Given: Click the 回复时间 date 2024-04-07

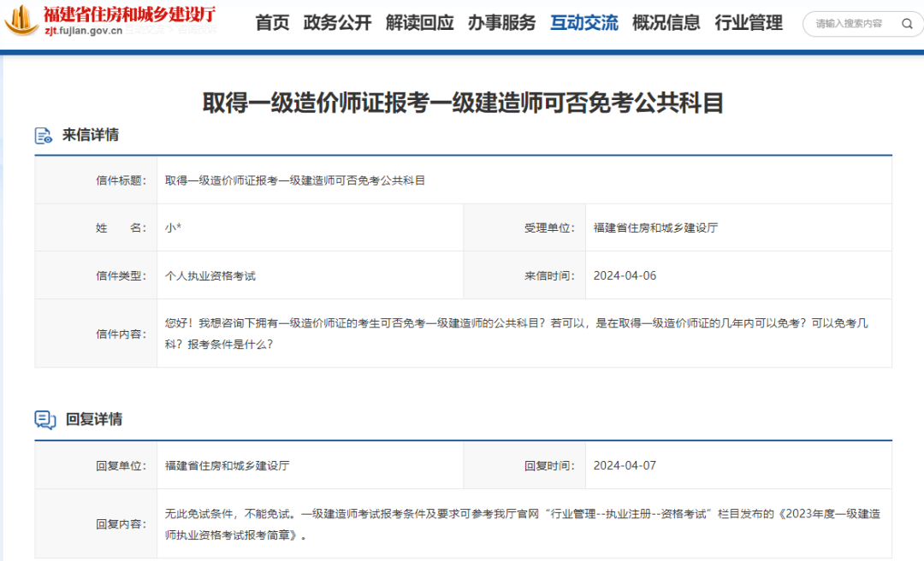Looking at the screenshot, I should point(625,466).
